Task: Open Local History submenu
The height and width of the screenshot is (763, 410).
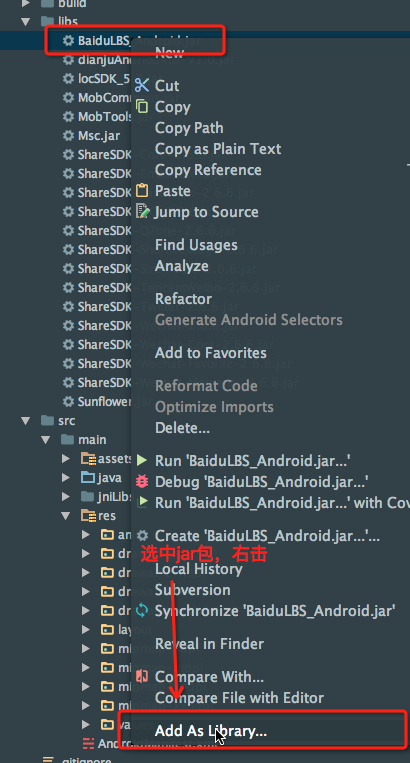Action: pos(198,569)
